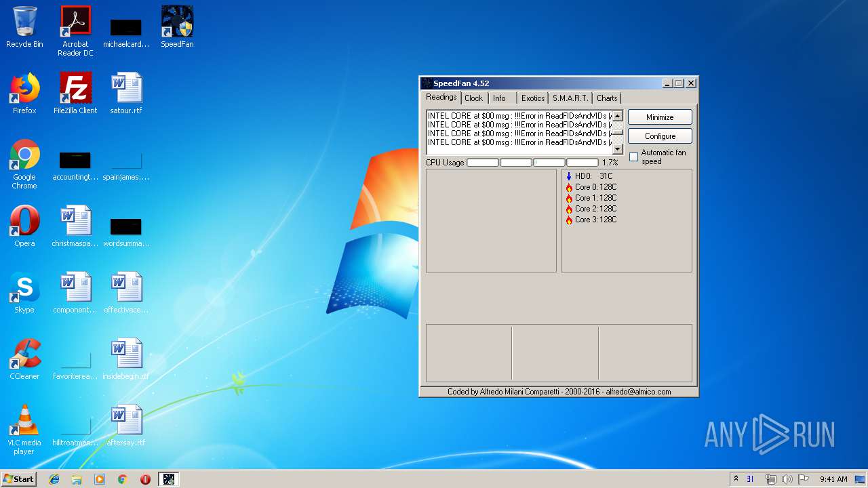
Task: Click the Show desktop button
Action: click(x=861, y=479)
